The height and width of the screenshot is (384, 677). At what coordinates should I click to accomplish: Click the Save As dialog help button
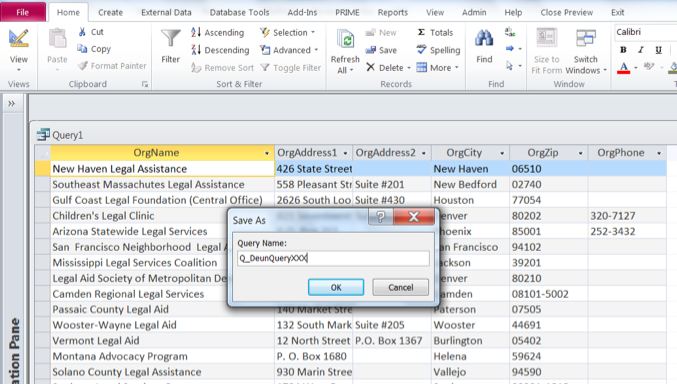(380, 216)
